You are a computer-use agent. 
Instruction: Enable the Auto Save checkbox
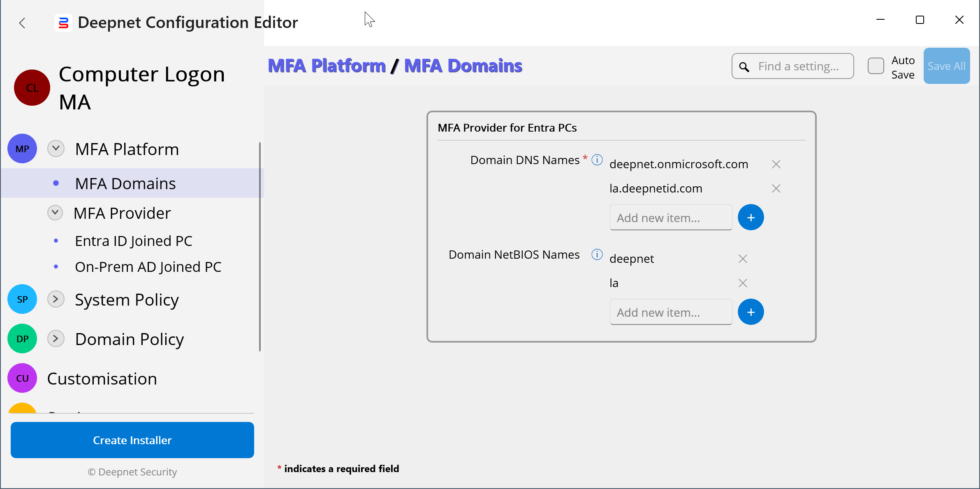(x=876, y=66)
